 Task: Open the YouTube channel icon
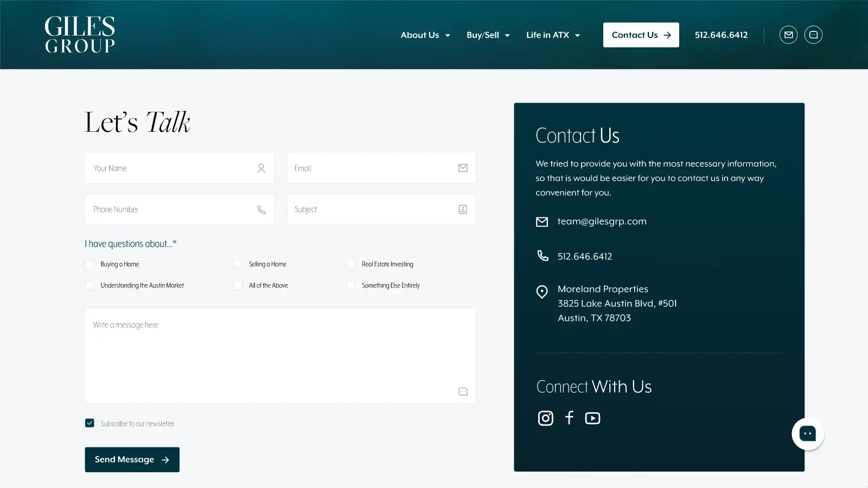tap(592, 418)
